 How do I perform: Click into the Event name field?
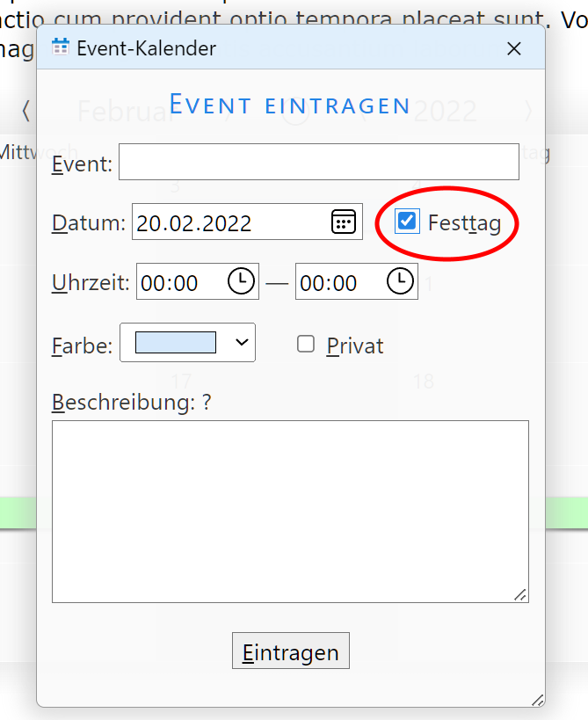(x=318, y=163)
